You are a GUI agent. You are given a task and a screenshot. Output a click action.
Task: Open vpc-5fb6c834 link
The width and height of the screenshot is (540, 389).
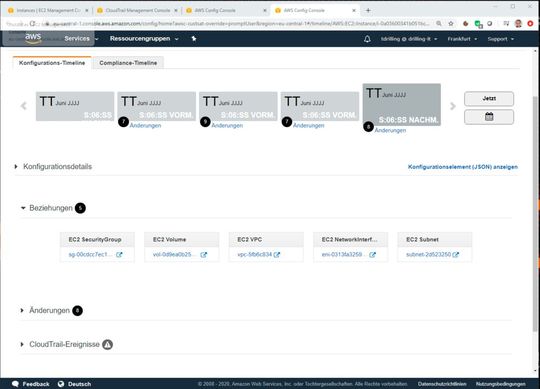[255, 254]
